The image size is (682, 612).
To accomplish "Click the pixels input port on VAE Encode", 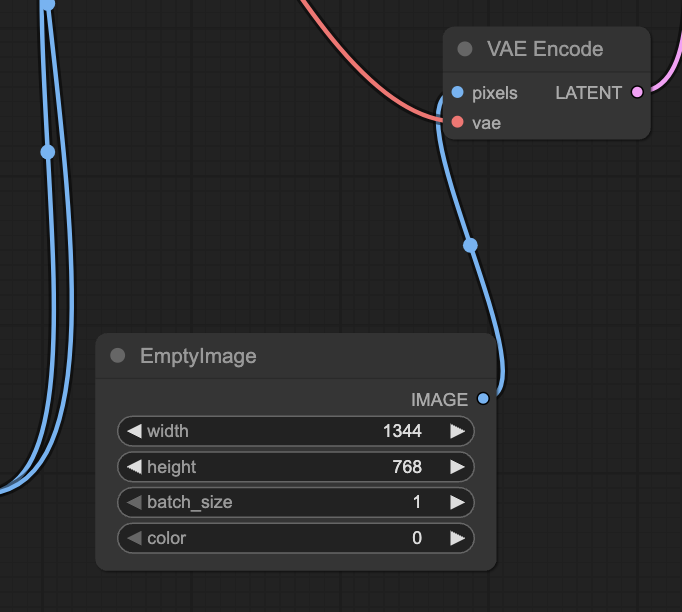I will (457, 93).
